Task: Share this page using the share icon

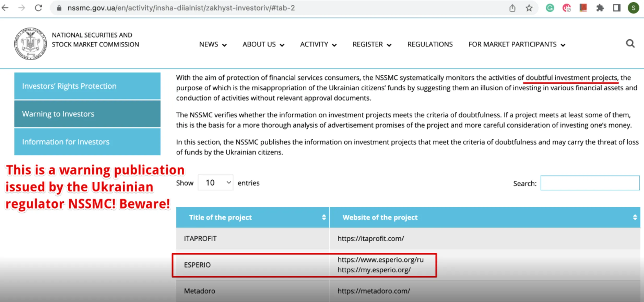Action: 512,8
